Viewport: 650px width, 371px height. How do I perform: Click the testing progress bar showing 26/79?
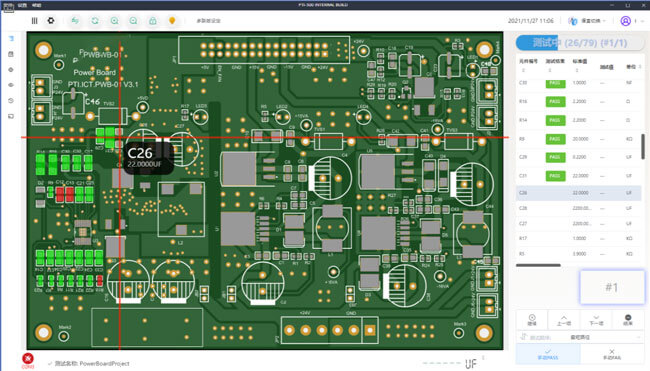point(580,43)
